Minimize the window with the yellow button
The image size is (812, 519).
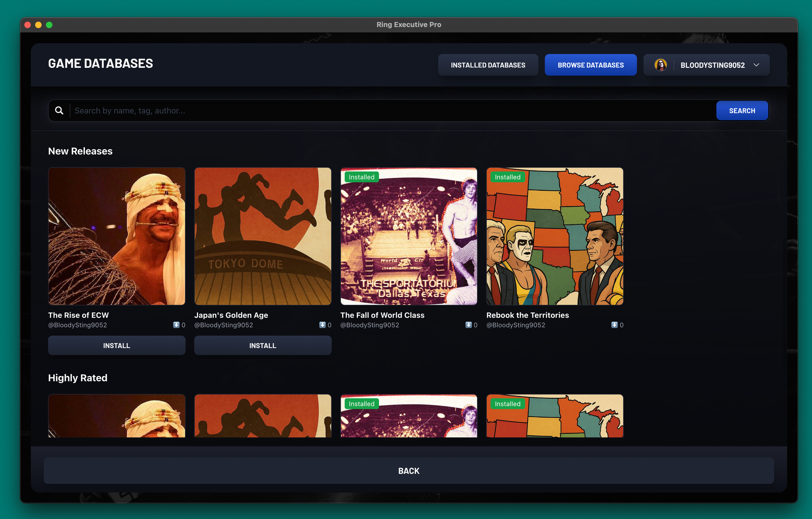coord(38,25)
